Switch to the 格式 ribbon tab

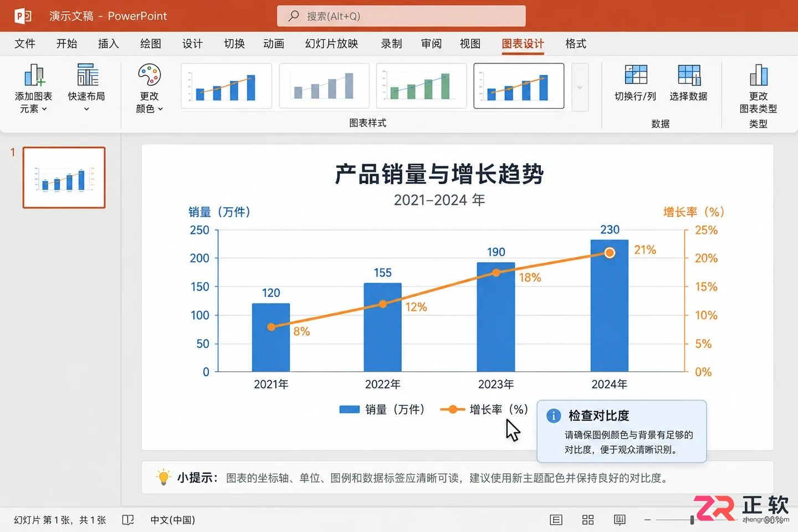click(x=576, y=44)
